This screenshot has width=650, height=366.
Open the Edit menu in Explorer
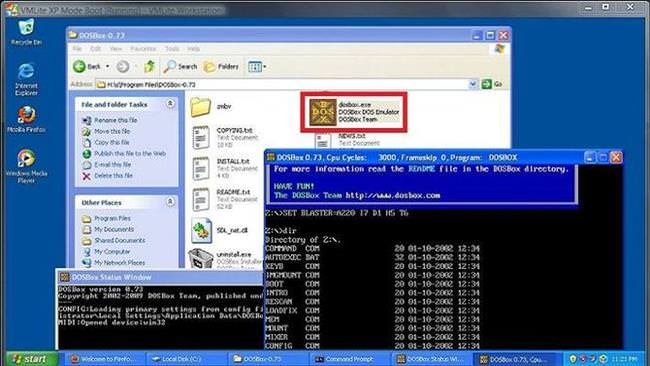pyautogui.click(x=95, y=49)
